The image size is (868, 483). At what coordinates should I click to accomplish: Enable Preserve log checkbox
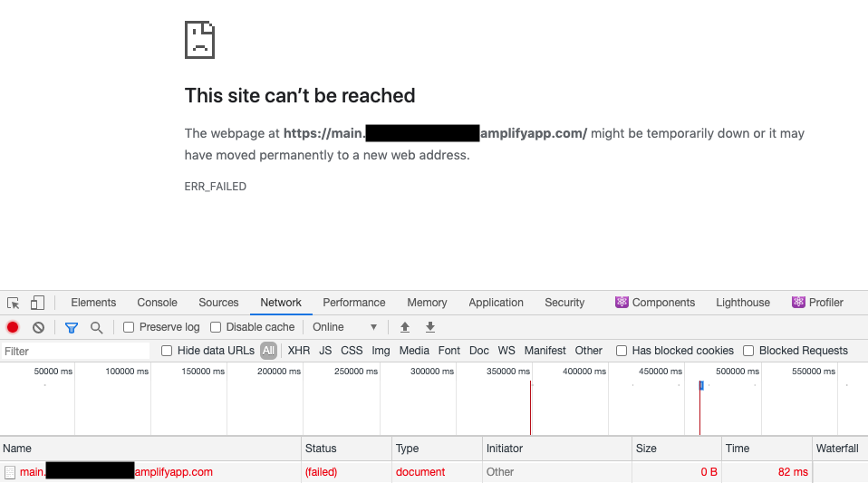[x=129, y=327]
